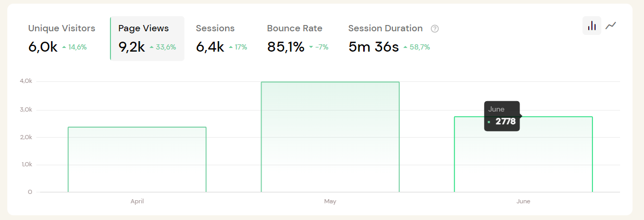This screenshot has height=220, width=644.
Task: Click the Session Duration up-trend arrow
Action: coord(405,47)
